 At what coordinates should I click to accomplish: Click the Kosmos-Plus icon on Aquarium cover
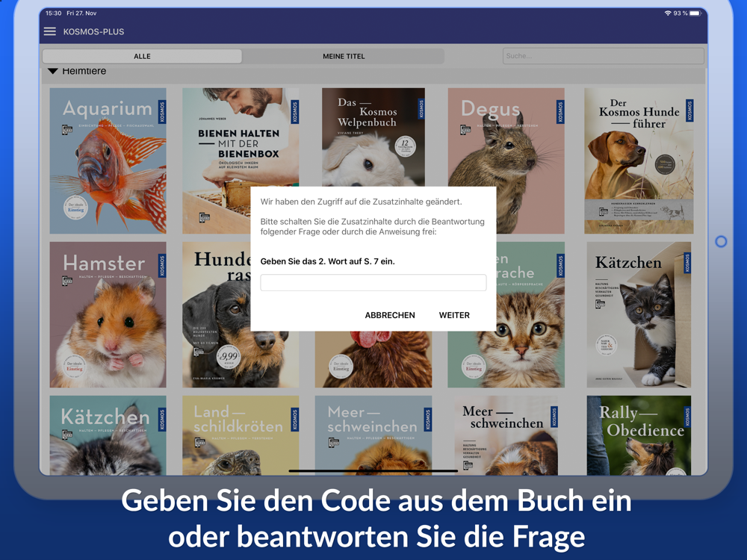click(67, 130)
